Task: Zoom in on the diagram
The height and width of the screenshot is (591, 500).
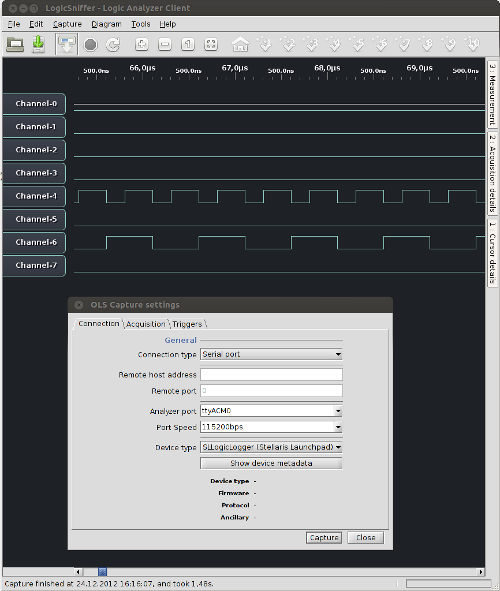Action: [x=142, y=44]
